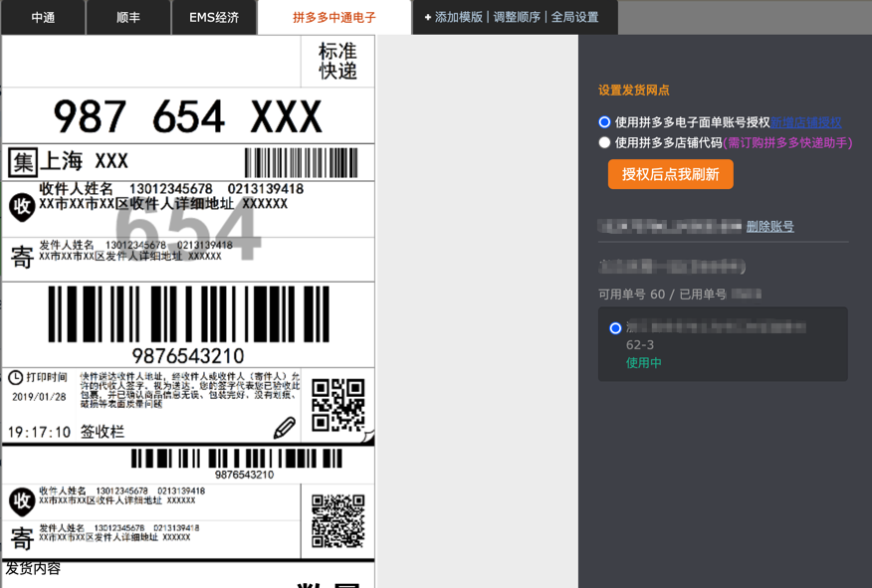This screenshot has height=588, width=872.
Task: Click the lower 寄 sender icon in stub
Action: [x=22, y=539]
